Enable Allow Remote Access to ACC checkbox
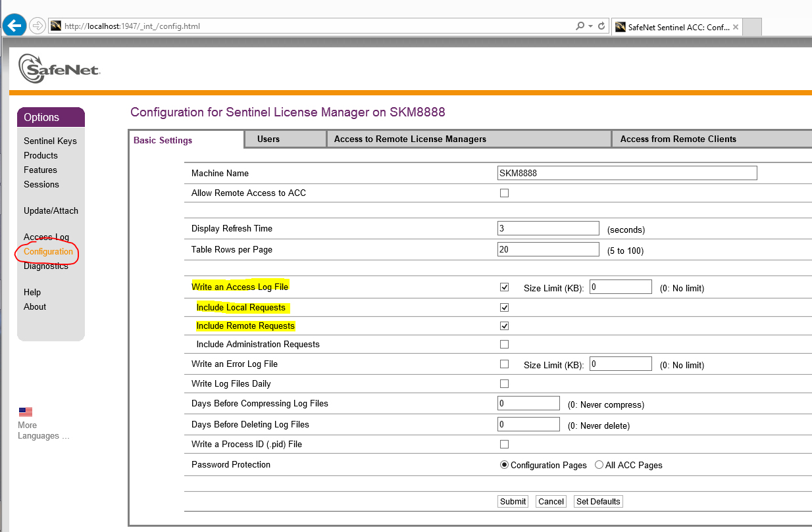Image resolution: width=812 pixels, height=532 pixels. point(505,193)
